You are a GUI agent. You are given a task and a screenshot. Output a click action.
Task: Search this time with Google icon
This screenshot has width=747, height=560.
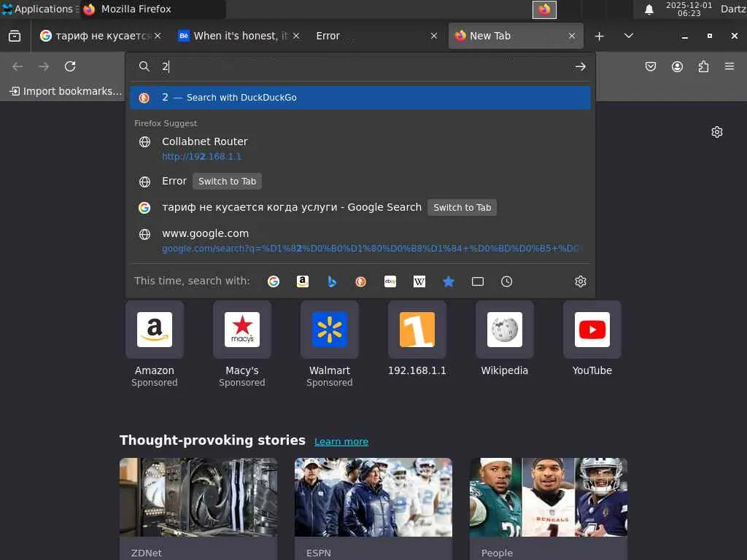click(x=274, y=281)
